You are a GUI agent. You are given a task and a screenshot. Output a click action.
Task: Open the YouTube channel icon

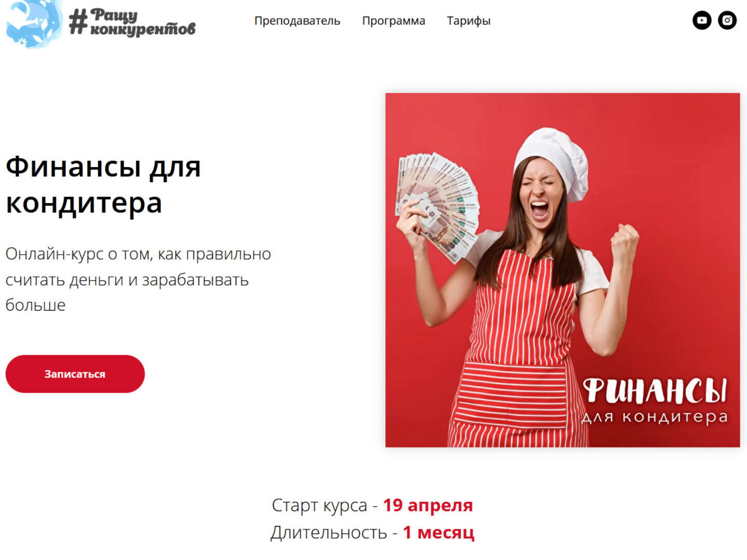702,20
